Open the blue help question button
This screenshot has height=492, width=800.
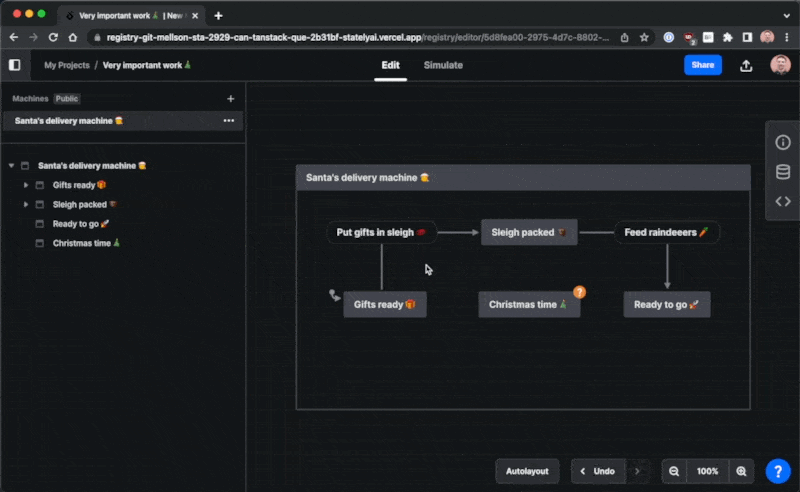[x=778, y=471]
